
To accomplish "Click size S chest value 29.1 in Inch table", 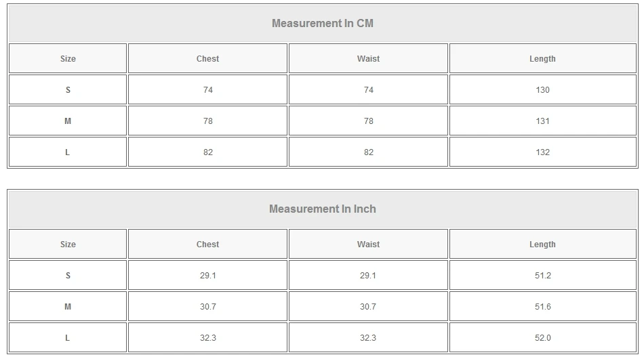I will pos(207,276).
